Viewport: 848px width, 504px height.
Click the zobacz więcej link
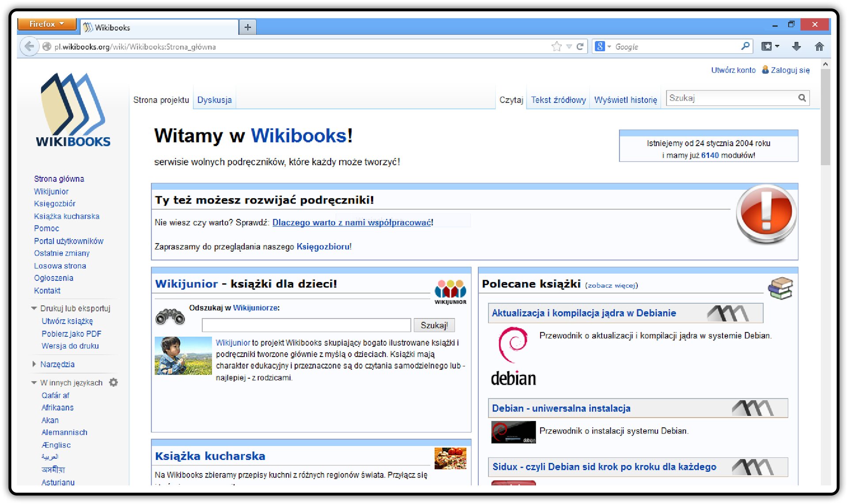(x=612, y=286)
